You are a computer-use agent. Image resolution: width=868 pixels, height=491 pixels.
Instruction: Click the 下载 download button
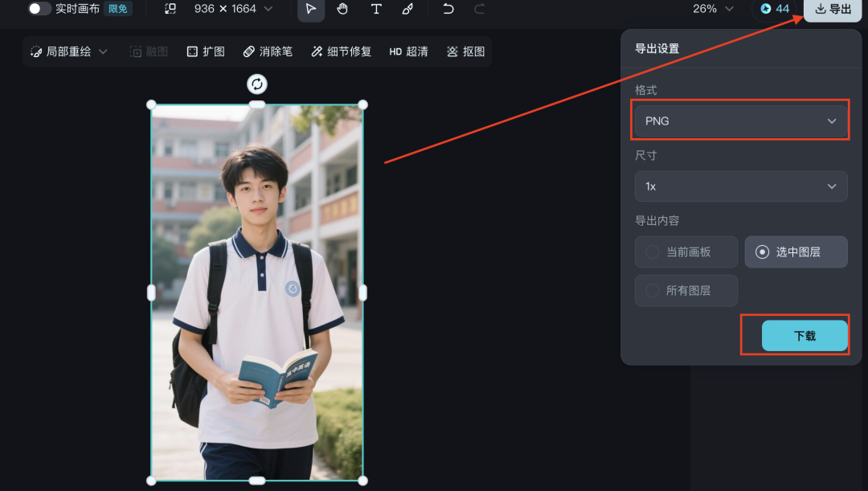click(x=804, y=336)
